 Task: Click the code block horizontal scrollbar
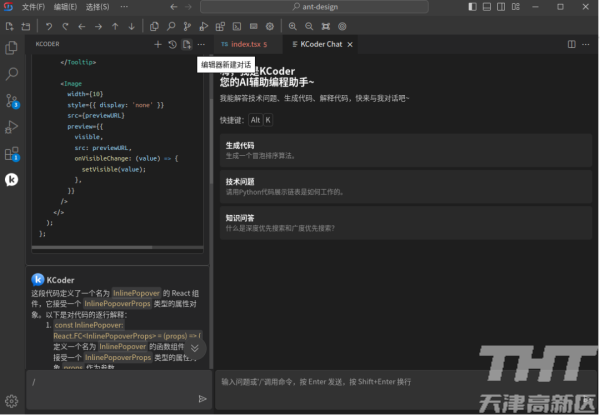92,247
